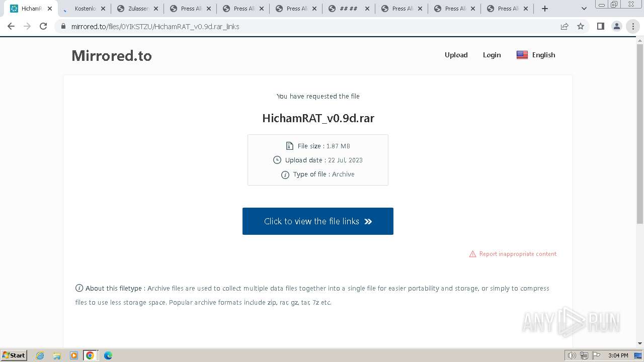
Task: Click the About this filetype info icon
Action: click(79, 288)
